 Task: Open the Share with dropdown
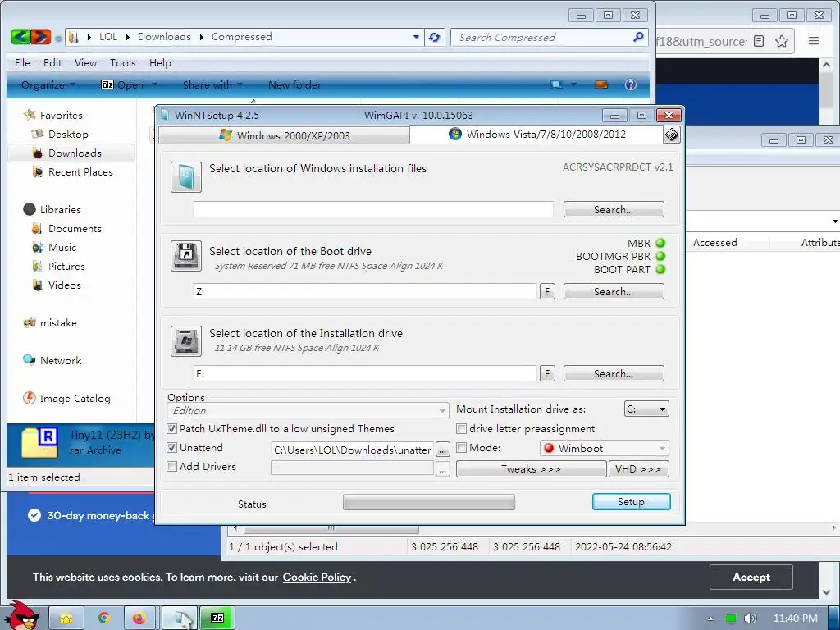coord(212,84)
